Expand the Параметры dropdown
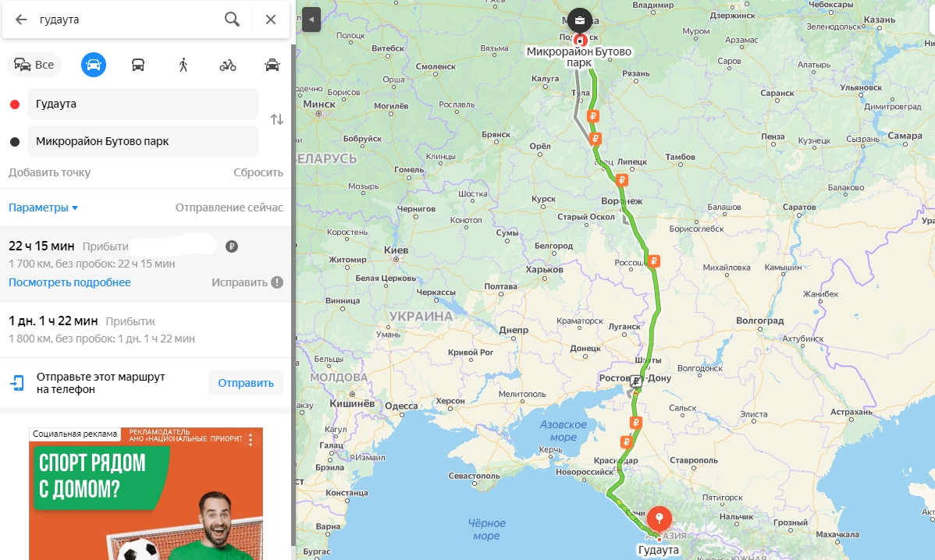935x560 pixels. (x=43, y=207)
